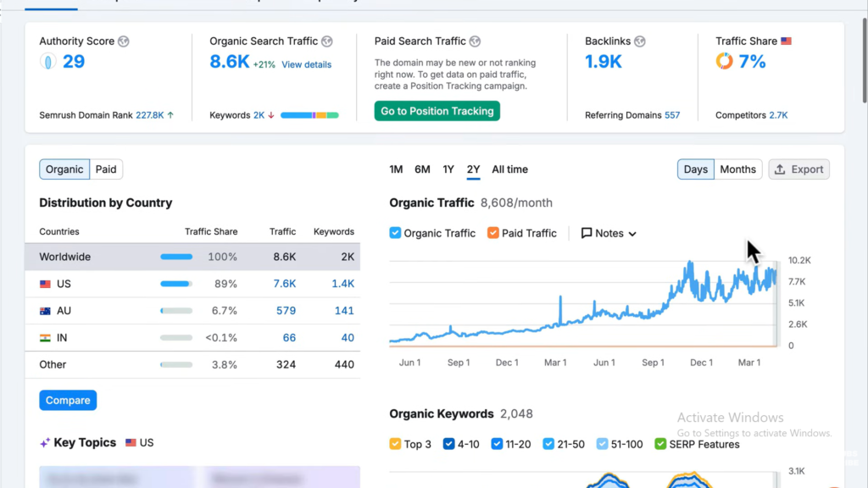This screenshot has height=488, width=868.
Task: Click the keywords distribution color bar
Action: pyautogui.click(x=309, y=115)
